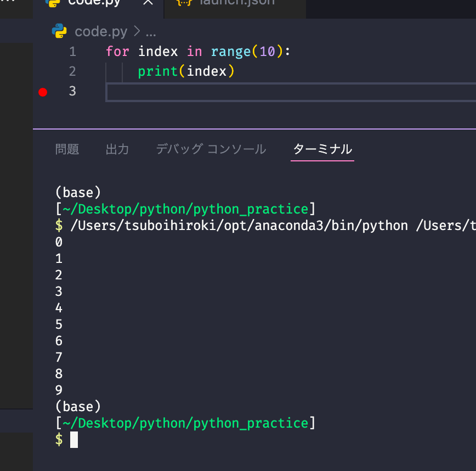Click output value 5 in terminal
Image resolution: width=476 pixels, height=471 pixels.
(x=59, y=324)
